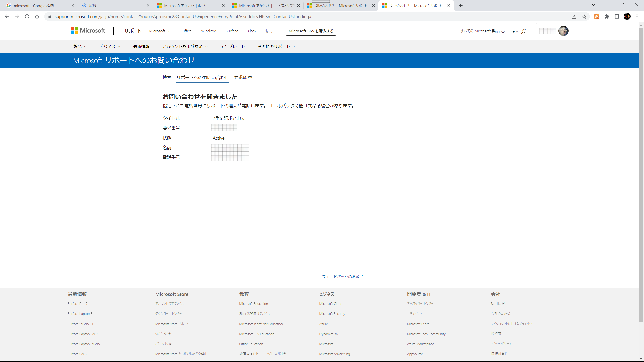Screen dimensions: 644x362
Task: Click Microsoft 365 を購入する button
Action: (311, 31)
